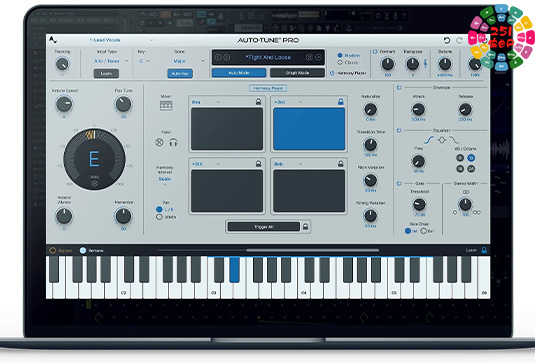
Task: Click the wide stereo double-circle icon
Action: tap(477, 212)
